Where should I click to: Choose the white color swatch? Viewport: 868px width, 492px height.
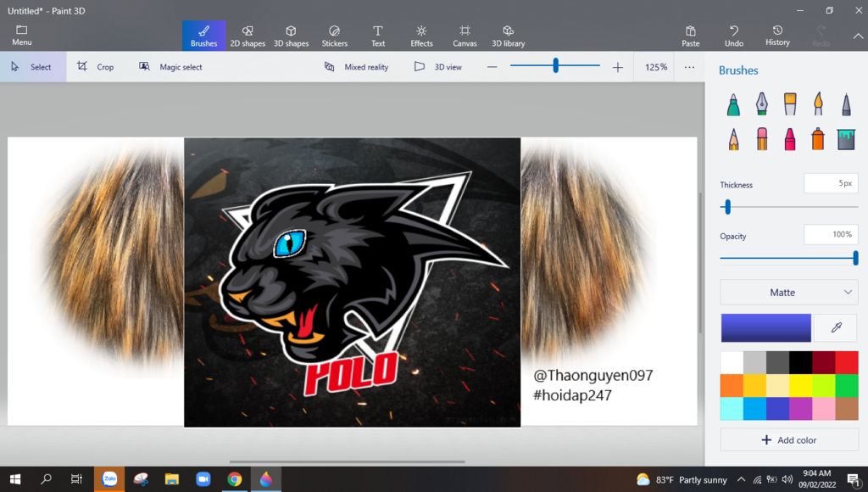(x=732, y=363)
